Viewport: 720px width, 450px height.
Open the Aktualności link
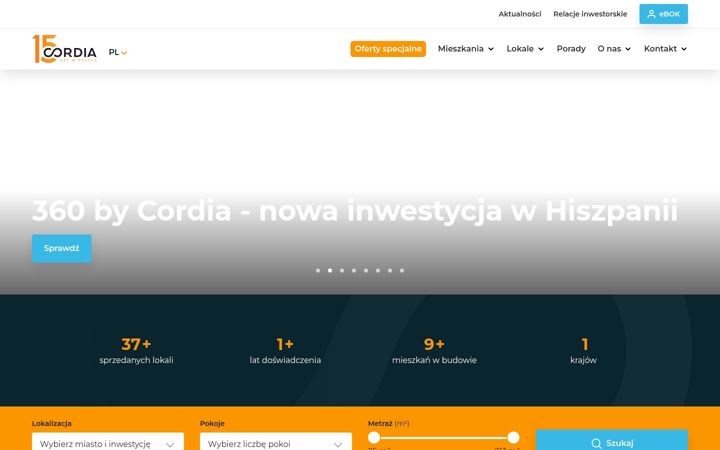(x=520, y=14)
